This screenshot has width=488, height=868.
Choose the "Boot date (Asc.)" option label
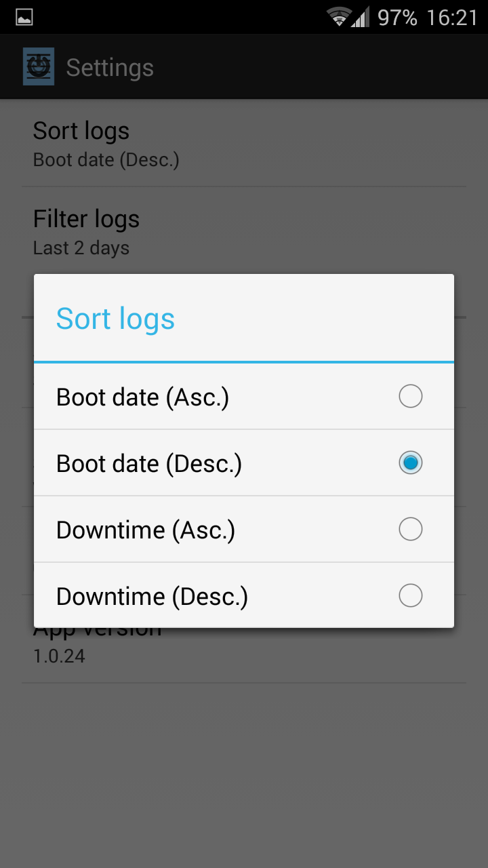[x=142, y=397]
